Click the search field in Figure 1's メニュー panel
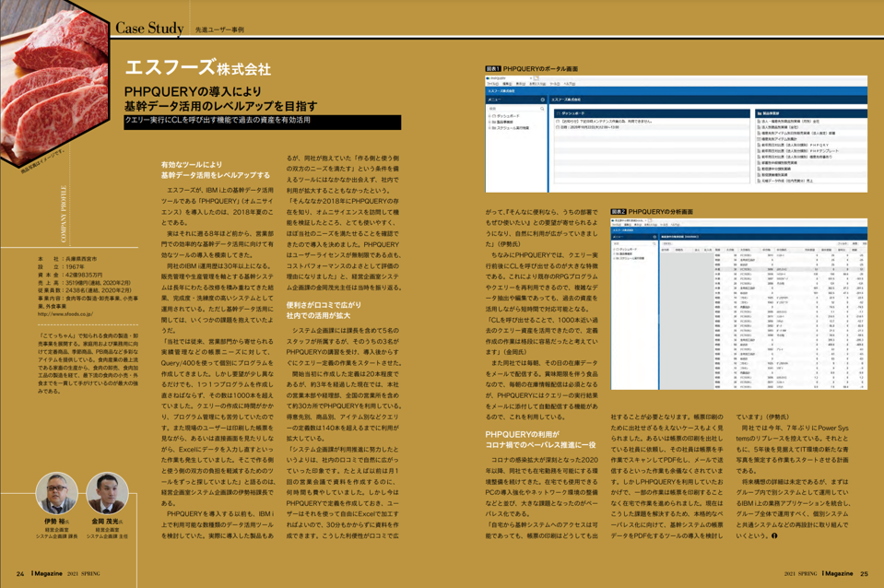Image resolution: width=884 pixels, height=588 pixels. 516,109
